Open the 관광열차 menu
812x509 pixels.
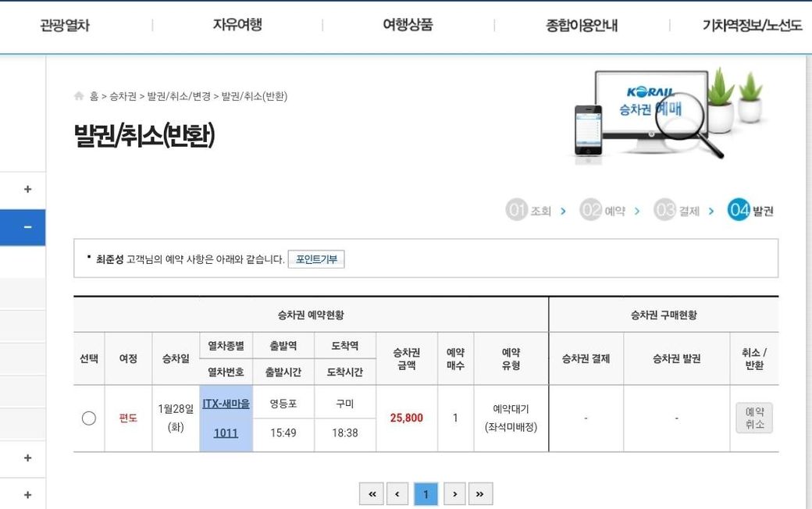tap(65, 25)
